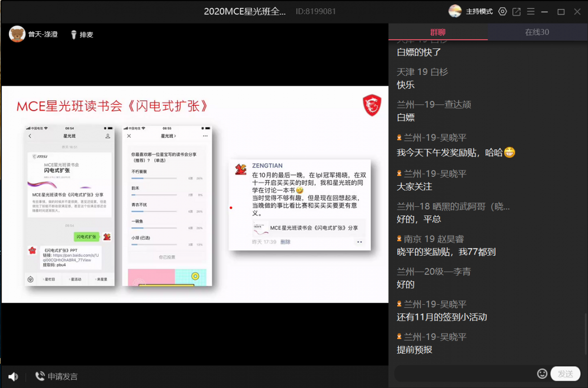
Task: Click the room title 2020MCE星光班全...
Action: (245, 12)
